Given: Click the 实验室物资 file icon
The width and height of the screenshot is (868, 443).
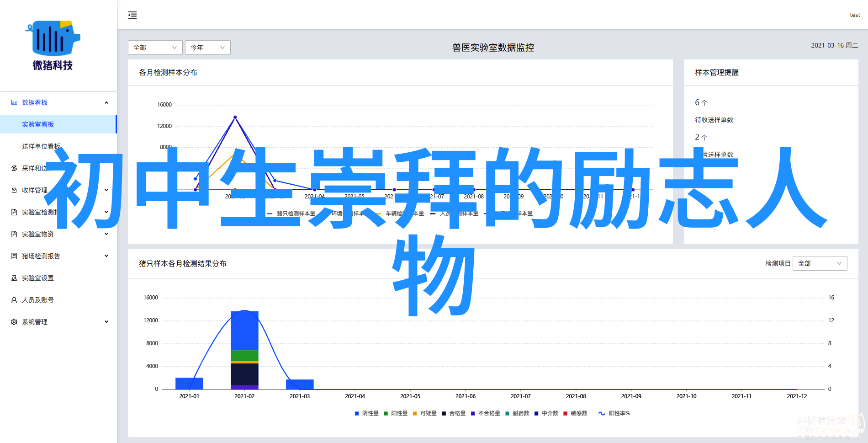Looking at the screenshot, I should pyautogui.click(x=14, y=234).
